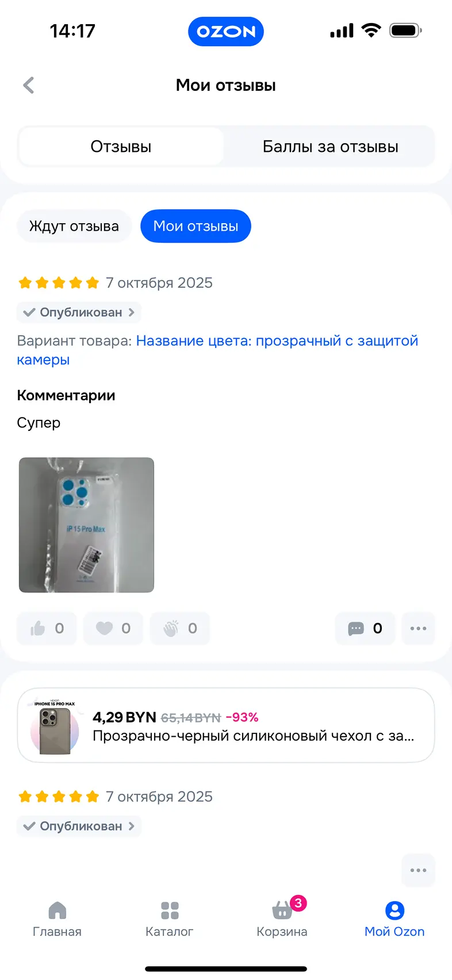Go to Главная home tab

(x=57, y=918)
